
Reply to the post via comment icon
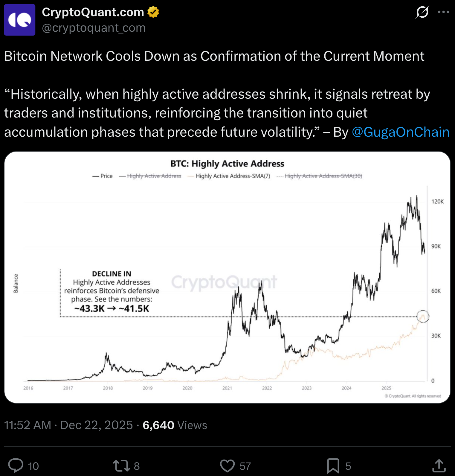click(x=16, y=466)
